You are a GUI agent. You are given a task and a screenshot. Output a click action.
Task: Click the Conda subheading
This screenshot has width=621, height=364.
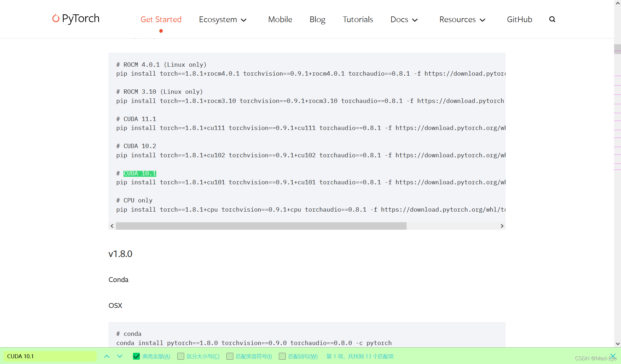click(x=118, y=280)
